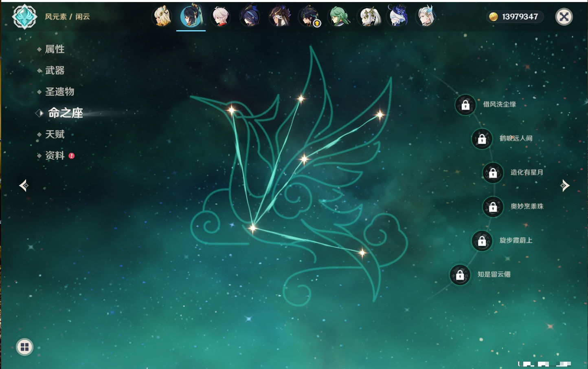Click the 旋步霞蔚上 label text
This screenshot has height=369, width=588.
pyautogui.click(x=516, y=240)
